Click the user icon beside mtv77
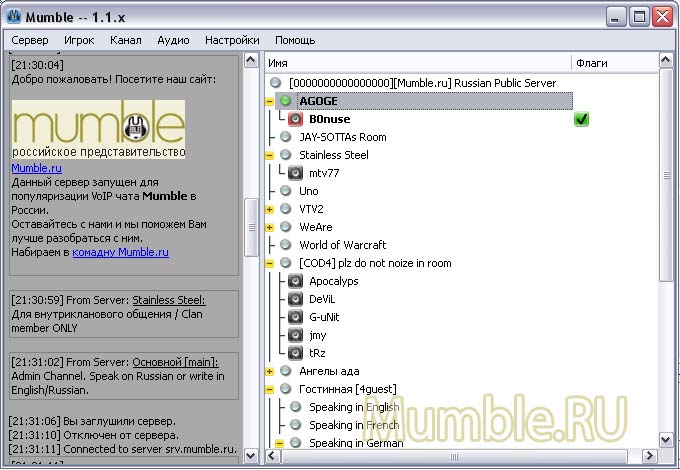The width and height of the screenshot is (680, 470). tap(296, 173)
